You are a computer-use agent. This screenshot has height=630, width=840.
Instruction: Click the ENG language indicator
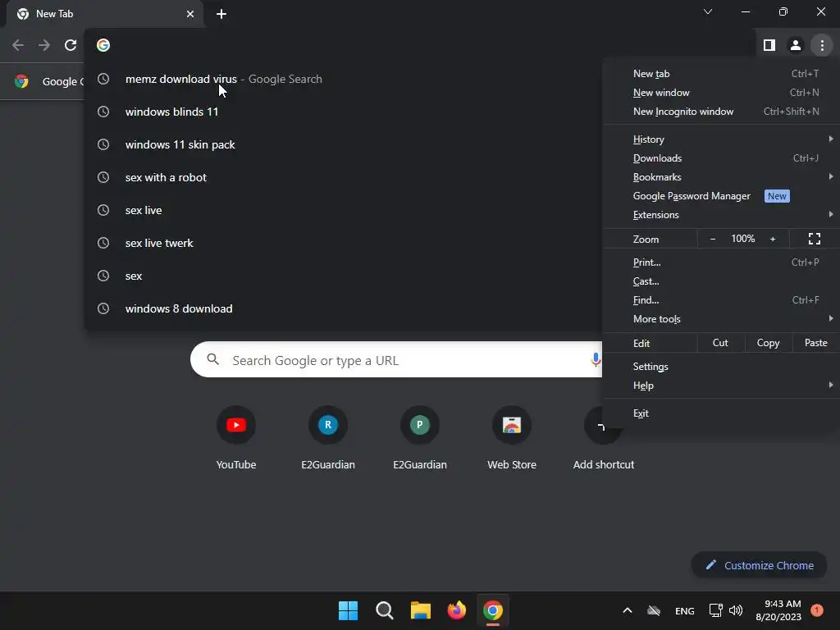pyautogui.click(x=685, y=610)
